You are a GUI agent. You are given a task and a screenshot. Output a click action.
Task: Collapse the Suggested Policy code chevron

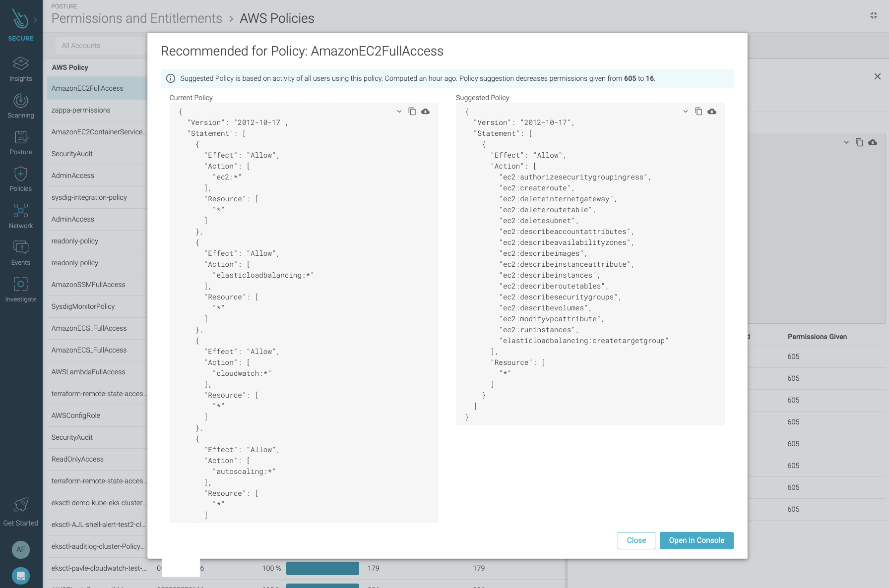coord(686,112)
